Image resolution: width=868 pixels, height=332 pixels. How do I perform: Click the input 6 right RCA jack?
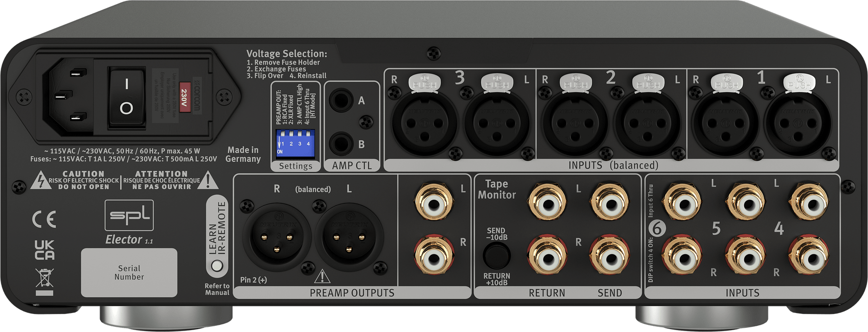pos(683,258)
